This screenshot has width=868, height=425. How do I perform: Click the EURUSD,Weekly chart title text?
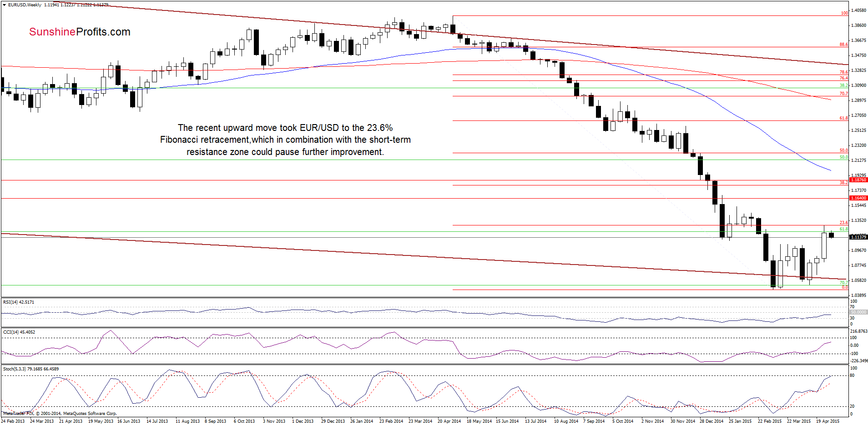coord(25,5)
